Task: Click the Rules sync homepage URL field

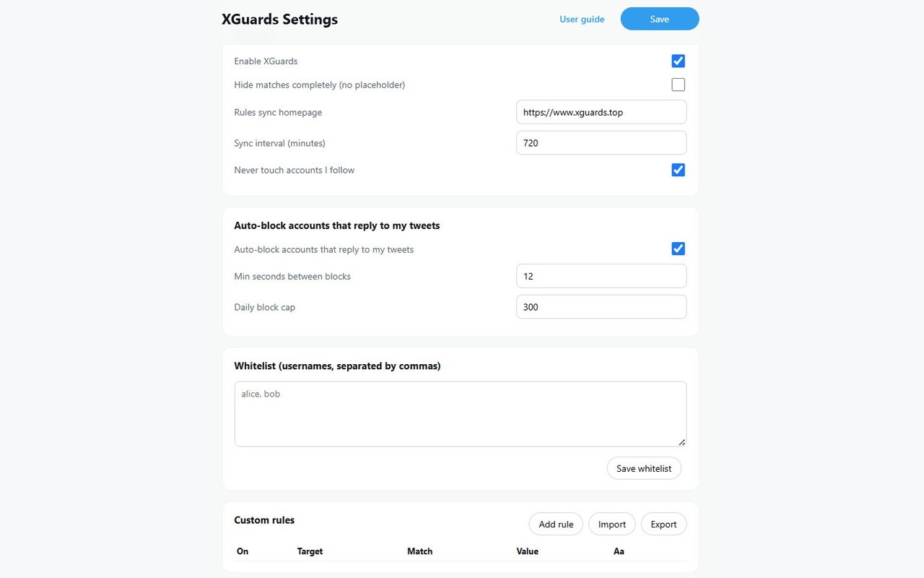Action: coord(601,112)
